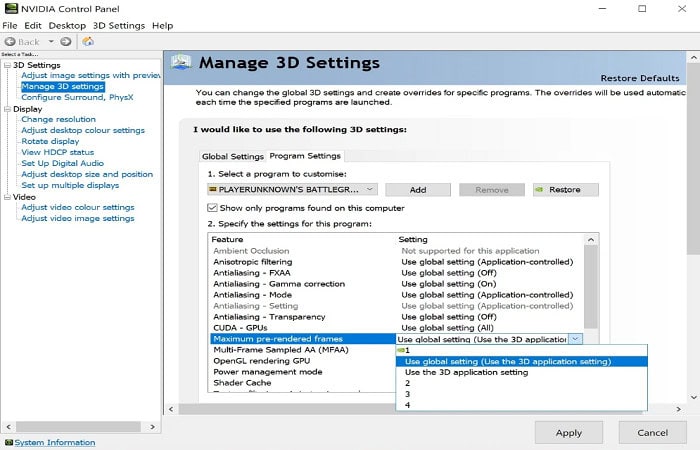Open Adjust video image settings
Viewport: 700px width, 450px height.
click(78, 218)
